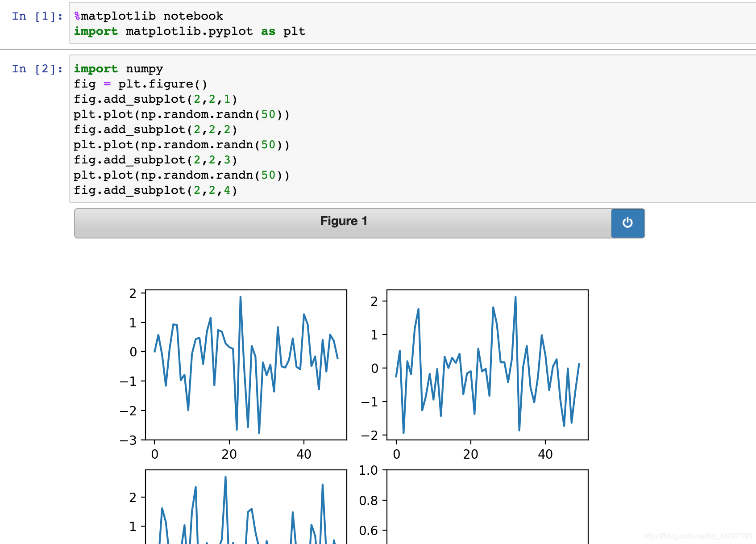Screen dimensions: 756x544
Task: Click the 'import numpy' code line
Action: (x=118, y=69)
